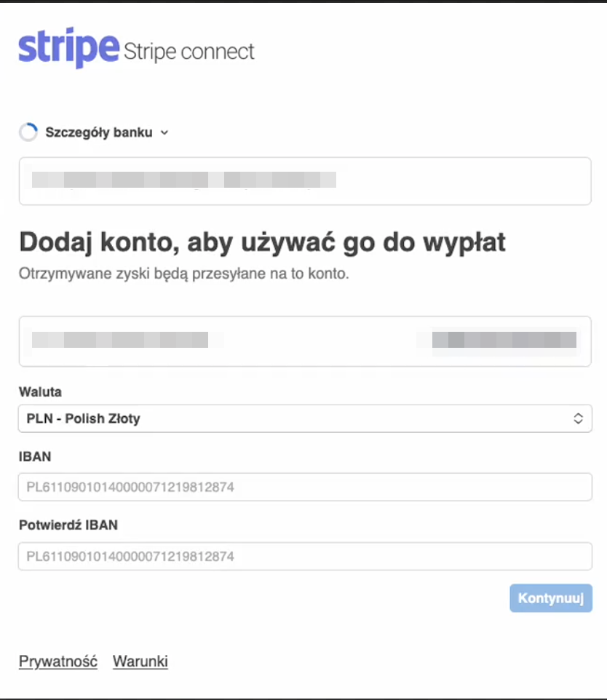Focus the Potwierdź IBAN input field
The height and width of the screenshot is (700, 607).
305,556
